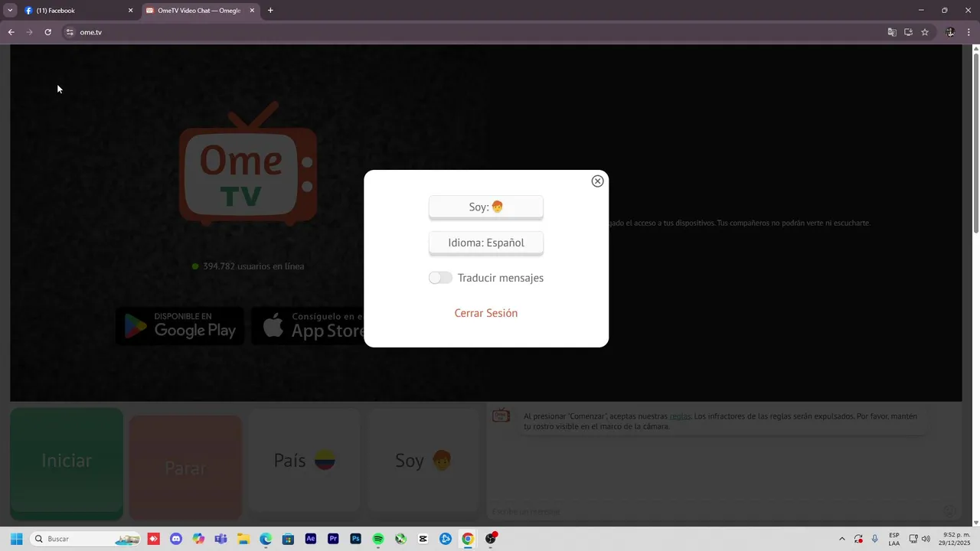Close the OmeTV Video Chat tab
Image resolution: width=980 pixels, height=551 pixels.
click(252, 11)
